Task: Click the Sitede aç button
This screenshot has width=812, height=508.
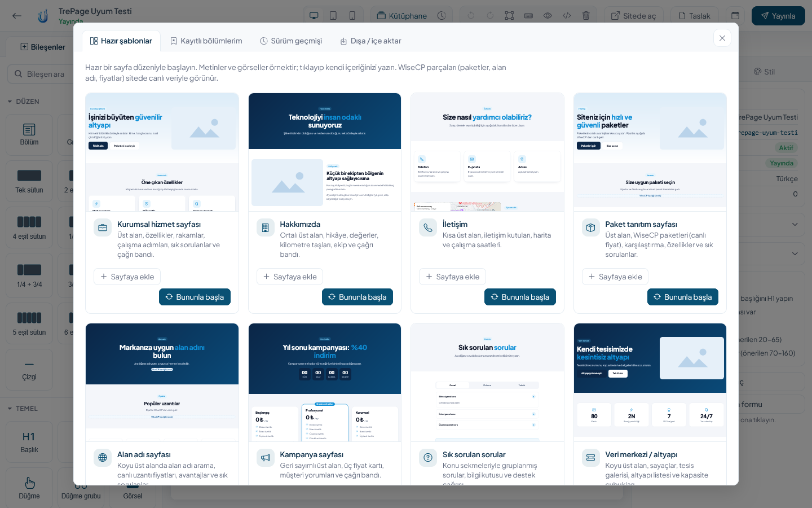Action: pos(634,16)
